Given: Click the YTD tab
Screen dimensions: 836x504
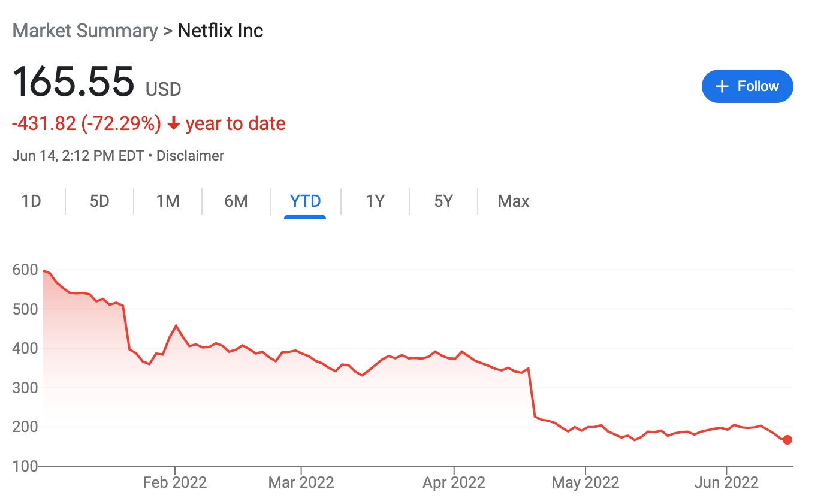Looking at the screenshot, I should (305, 201).
